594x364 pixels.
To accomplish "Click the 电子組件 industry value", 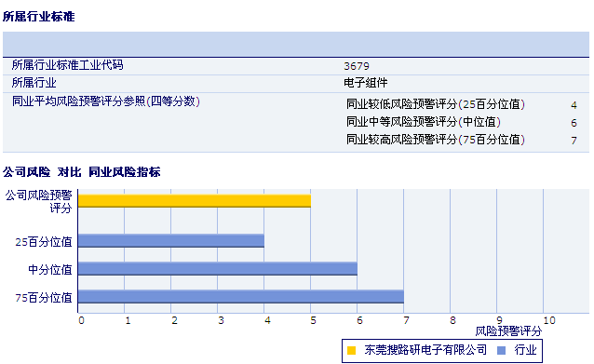I will pos(366,83).
